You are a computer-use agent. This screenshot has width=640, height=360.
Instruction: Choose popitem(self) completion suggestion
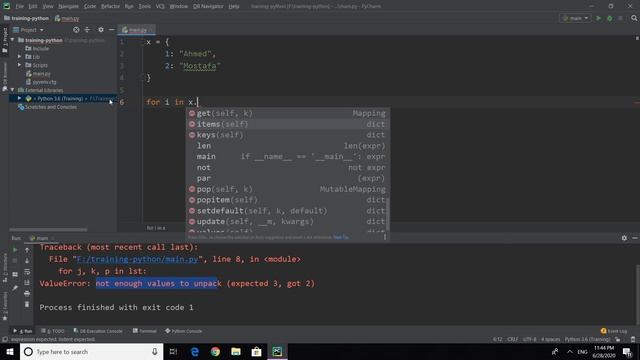[288, 200]
